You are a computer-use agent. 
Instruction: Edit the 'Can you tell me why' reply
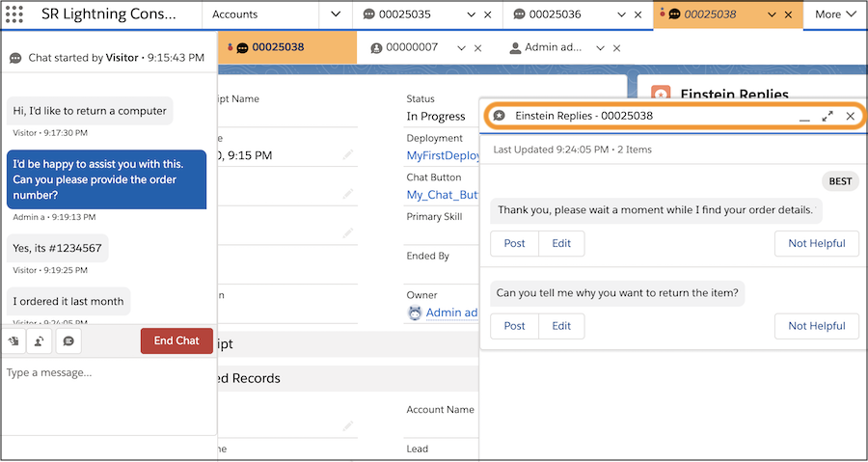click(x=561, y=326)
